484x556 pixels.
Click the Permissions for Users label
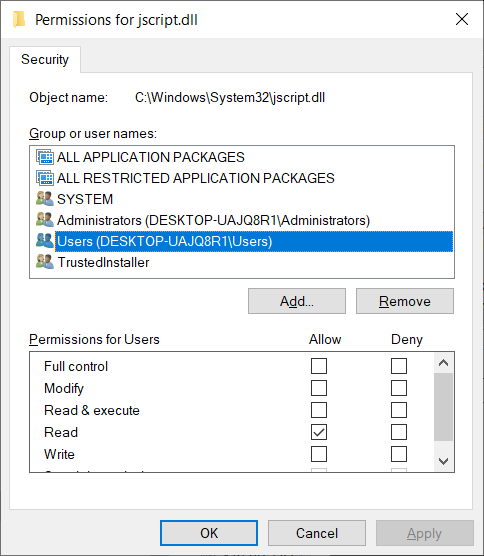tap(94, 339)
